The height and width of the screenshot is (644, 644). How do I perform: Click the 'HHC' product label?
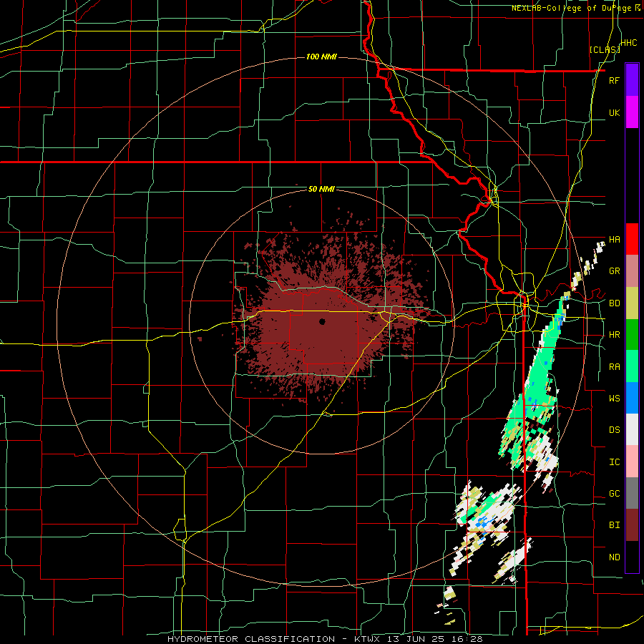[x=628, y=43]
